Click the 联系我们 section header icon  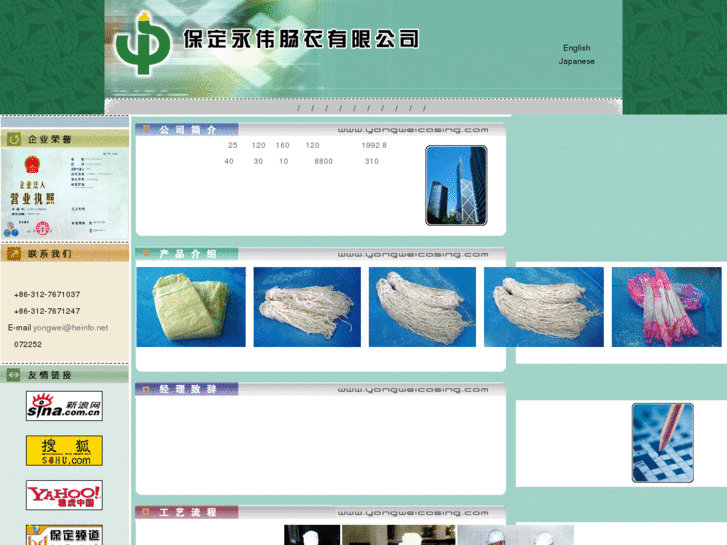(14, 253)
